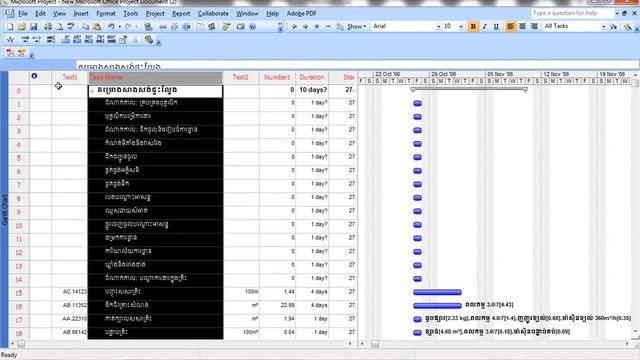Image resolution: width=640 pixels, height=360 pixels.
Task: Open the Collaborate menu
Action: [x=213, y=13]
